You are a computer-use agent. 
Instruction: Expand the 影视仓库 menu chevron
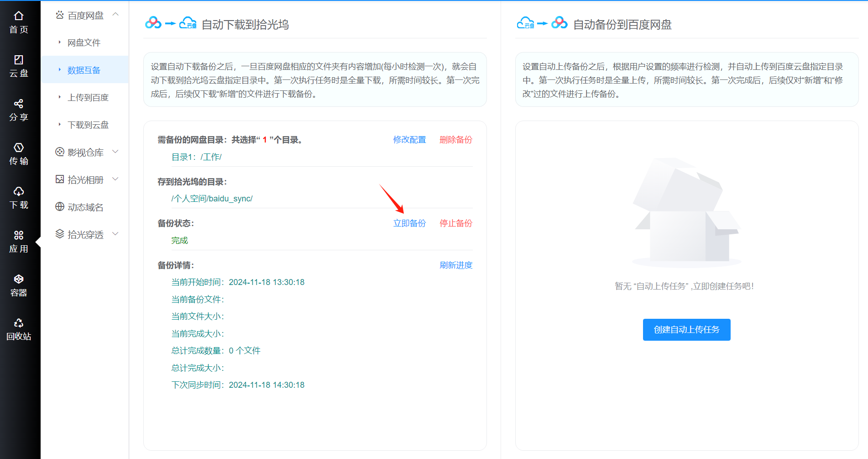(115, 152)
